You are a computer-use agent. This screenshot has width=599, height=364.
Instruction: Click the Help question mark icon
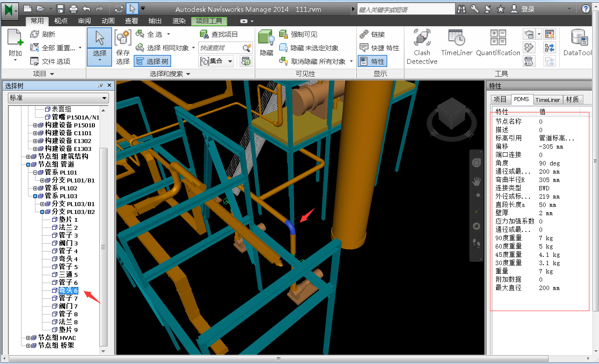coord(586,9)
